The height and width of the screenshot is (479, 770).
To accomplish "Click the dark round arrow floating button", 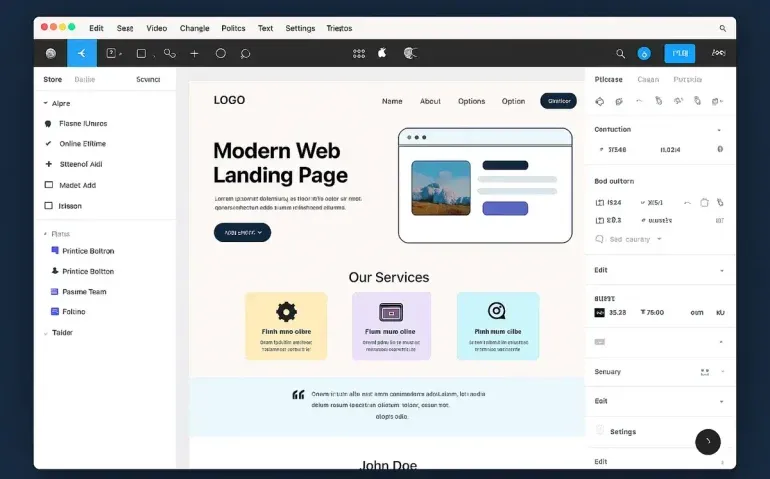I will (x=708, y=442).
